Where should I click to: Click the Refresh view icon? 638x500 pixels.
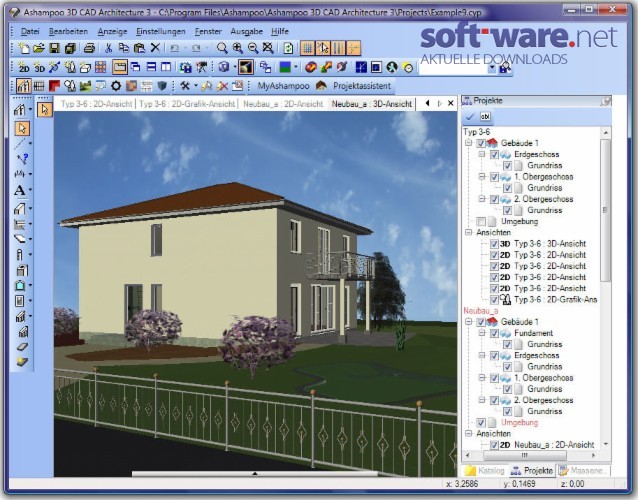point(288,49)
